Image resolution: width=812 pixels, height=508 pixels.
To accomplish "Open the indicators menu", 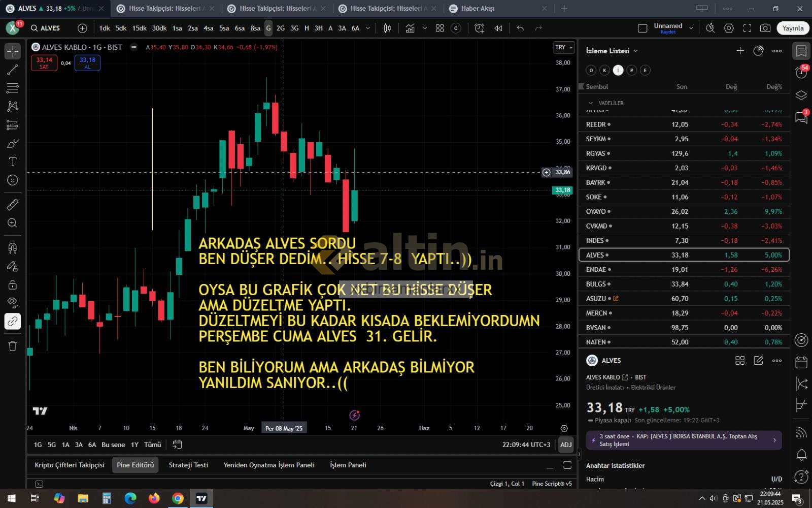I will [x=410, y=28].
